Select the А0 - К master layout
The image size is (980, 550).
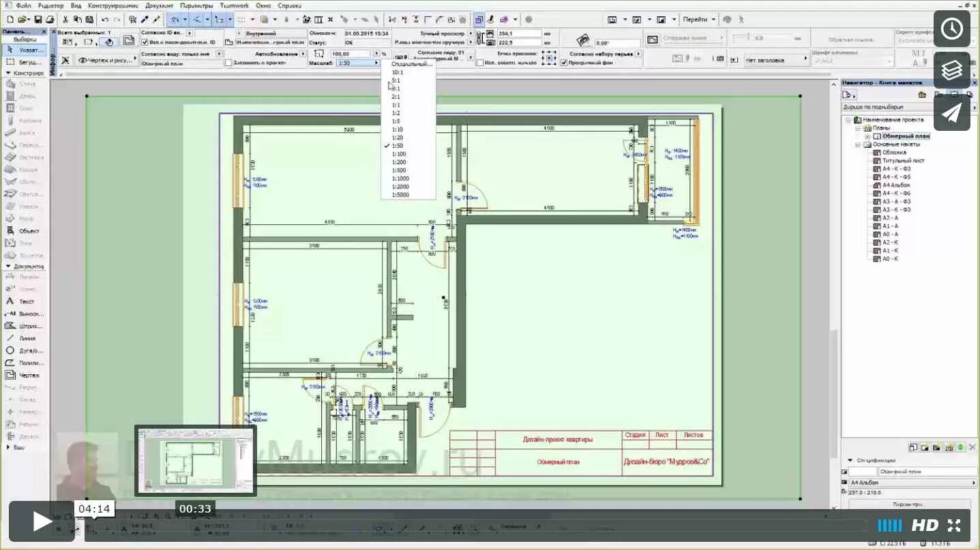[x=890, y=259]
